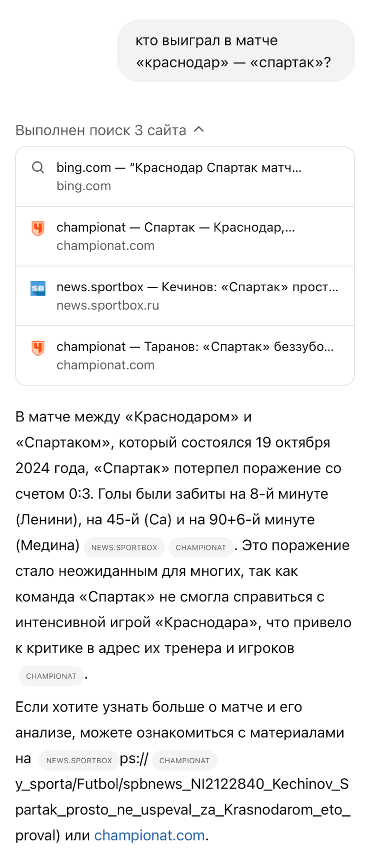This screenshot has height=868, width=370.
Task: Click the championat icon beside 'Таранов' result
Action: [38, 348]
